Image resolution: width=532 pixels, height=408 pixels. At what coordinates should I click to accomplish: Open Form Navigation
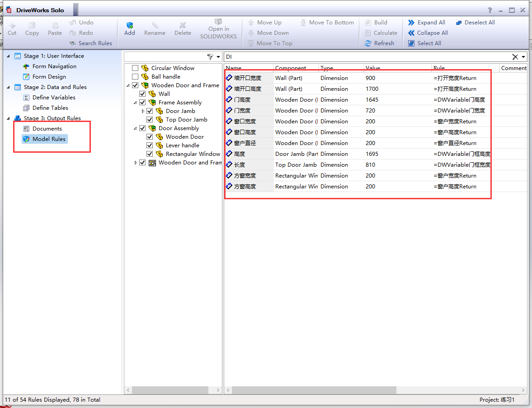(50, 66)
